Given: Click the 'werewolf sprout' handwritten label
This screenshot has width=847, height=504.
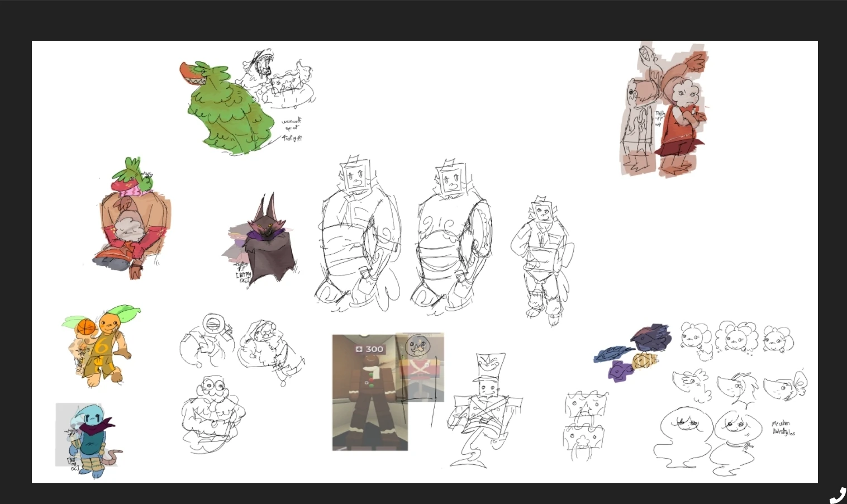Looking at the screenshot, I should [x=291, y=126].
